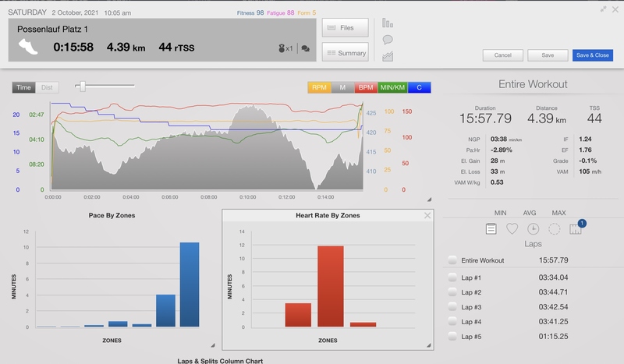
Task: Expand the Pace By Zones chart corner
Action: click(212, 345)
